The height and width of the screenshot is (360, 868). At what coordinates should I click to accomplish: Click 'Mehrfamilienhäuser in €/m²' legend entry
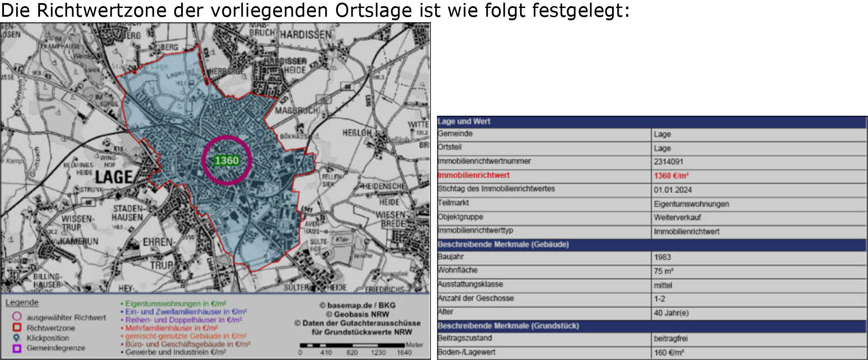pyautogui.click(x=171, y=328)
